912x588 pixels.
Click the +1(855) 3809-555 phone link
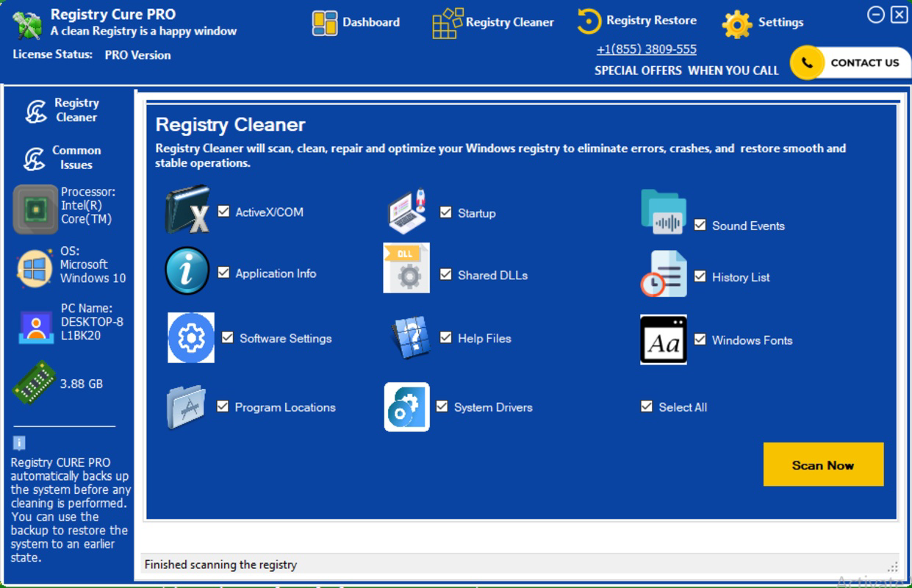647,49
